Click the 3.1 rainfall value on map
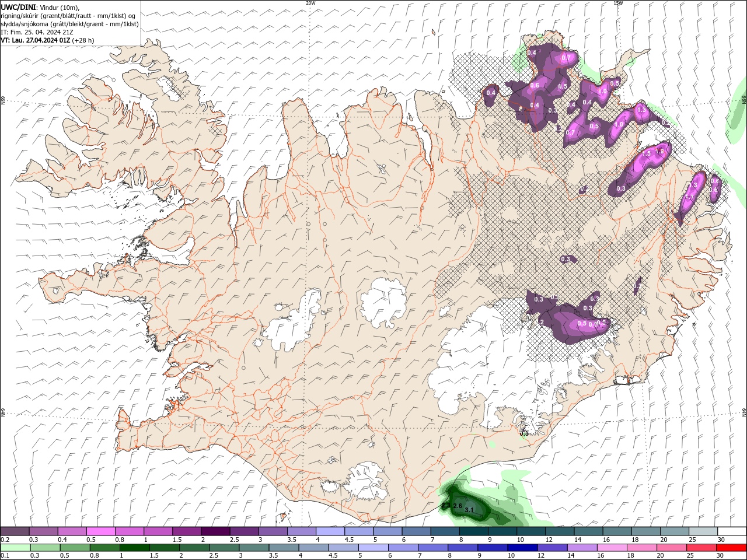Viewport: 747px width, 560px height. coord(469,510)
